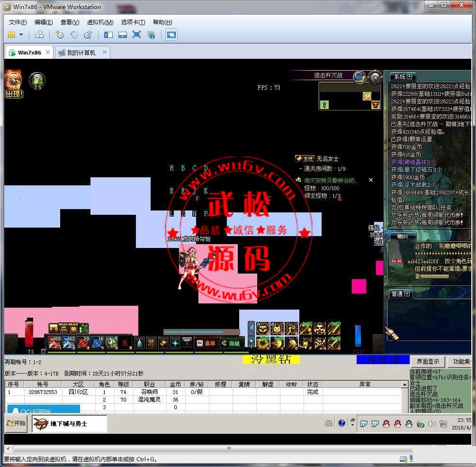Open the 选项卡(T) menu

click(x=133, y=22)
